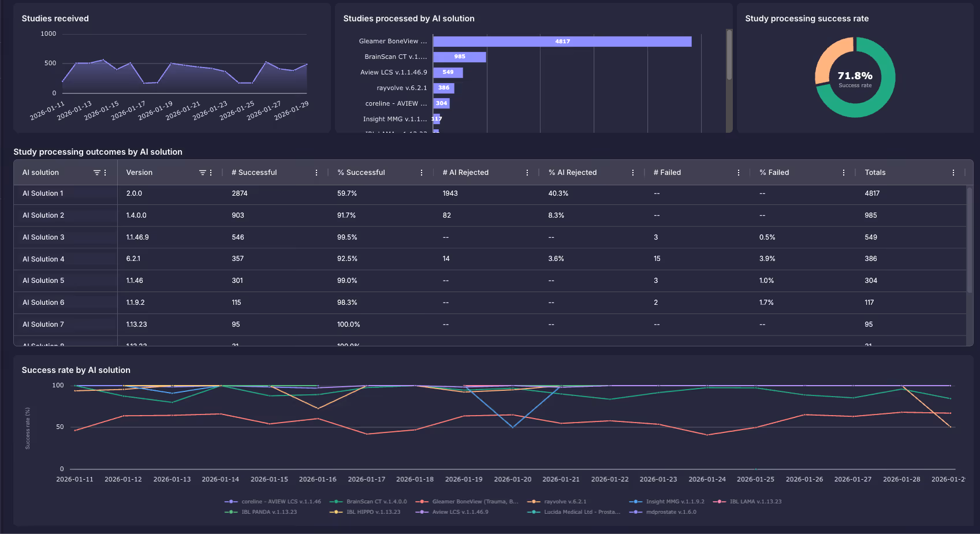Toggle Insight MMG v.1.1.9.2 legend entry
980x534 pixels.
click(667, 502)
